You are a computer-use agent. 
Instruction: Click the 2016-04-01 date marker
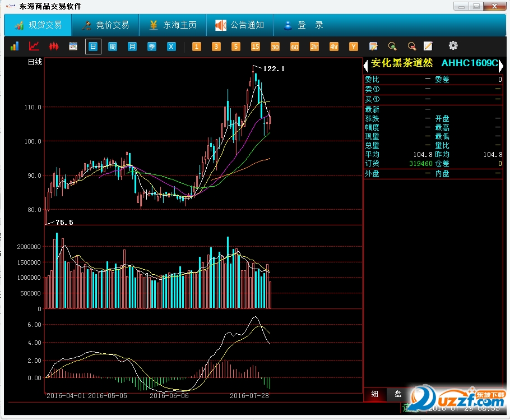click(x=66, y=396)
